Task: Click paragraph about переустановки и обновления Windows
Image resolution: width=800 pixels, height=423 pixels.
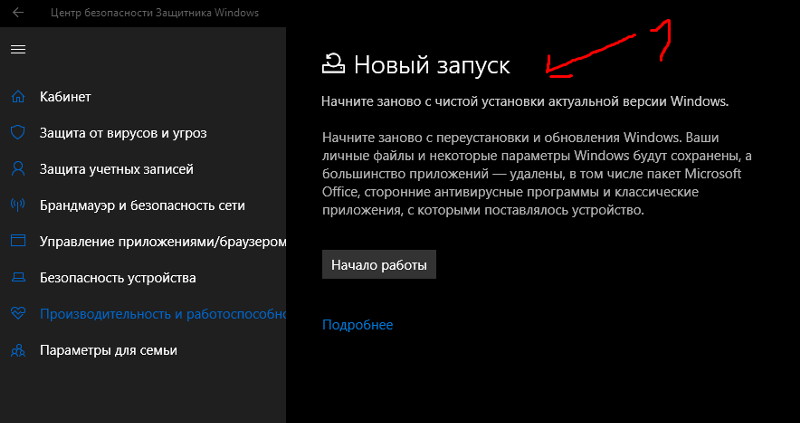Action: (x=537, y=173)
